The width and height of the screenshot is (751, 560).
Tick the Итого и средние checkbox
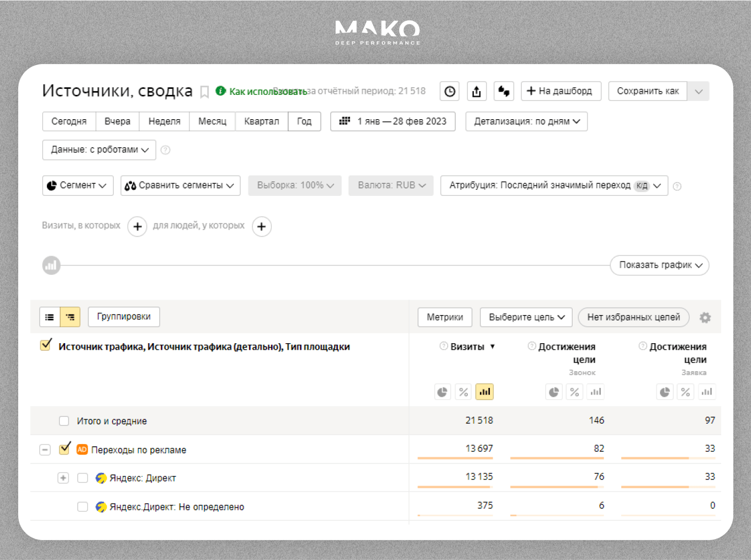point(64,421)
